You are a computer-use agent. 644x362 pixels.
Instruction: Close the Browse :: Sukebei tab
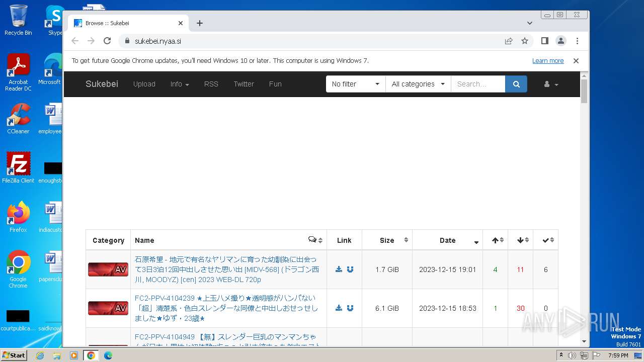coord(181,23)
